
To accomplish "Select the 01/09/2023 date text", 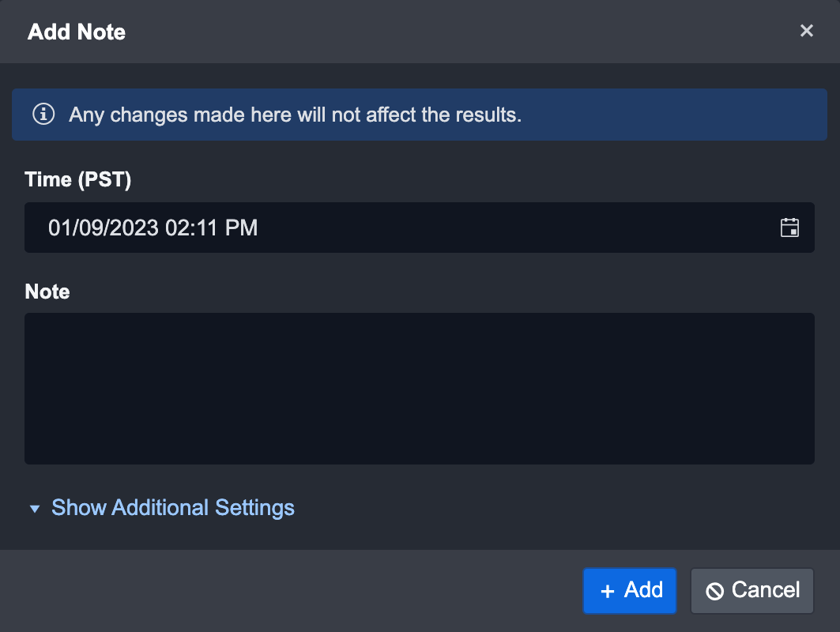I will (104, 228).
